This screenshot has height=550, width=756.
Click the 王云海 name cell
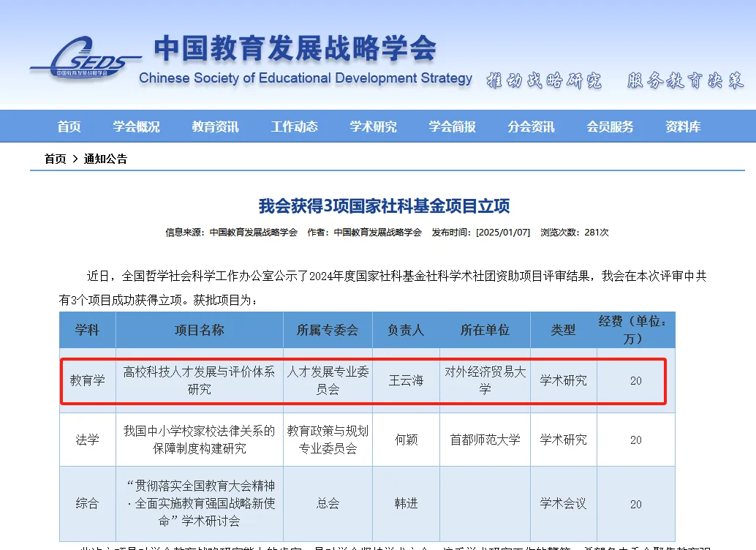pyautogui.click(x=406, y=380)
